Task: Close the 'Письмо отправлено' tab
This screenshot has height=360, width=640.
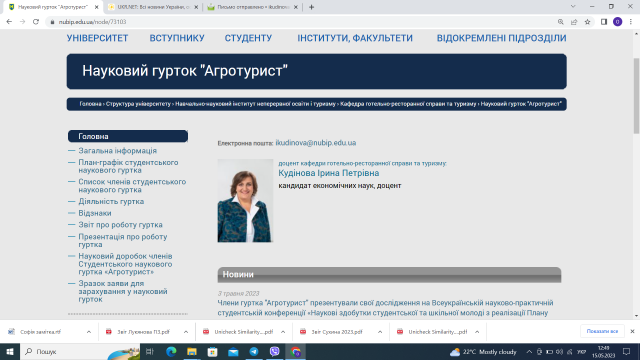Action: point(296,7)
